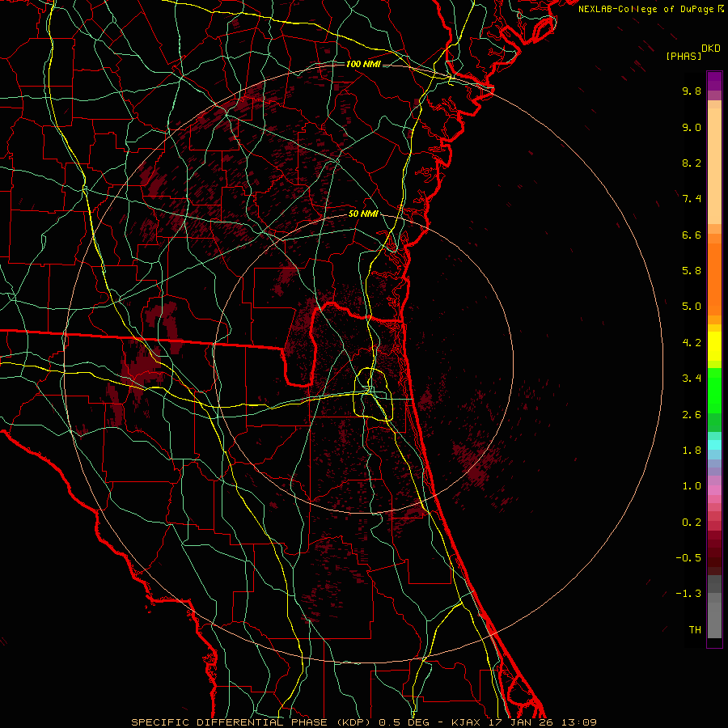Select the 50 NMI range ring label
Image resolution: width=728 pixels, height=728 pixels.
[x=363, y=214]
